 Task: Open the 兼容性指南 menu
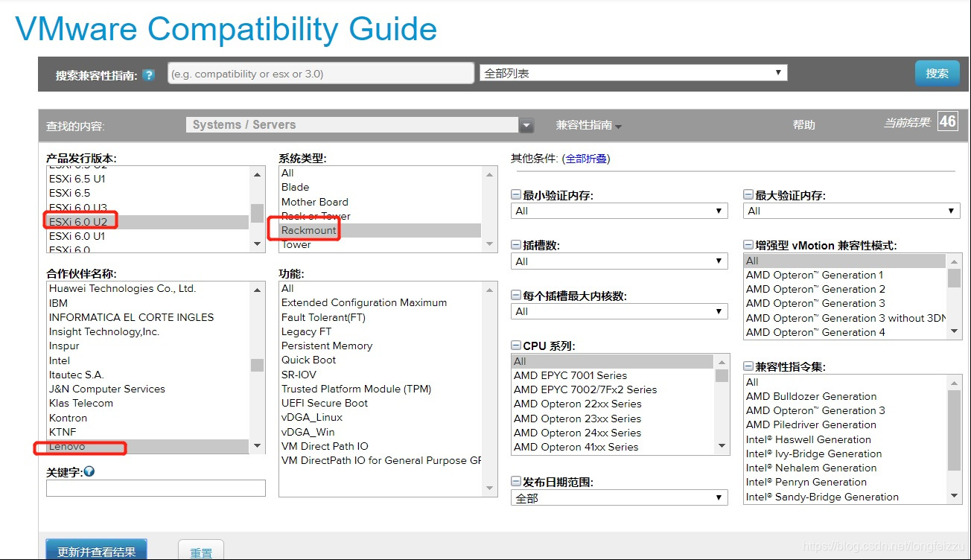coord(588,125)
